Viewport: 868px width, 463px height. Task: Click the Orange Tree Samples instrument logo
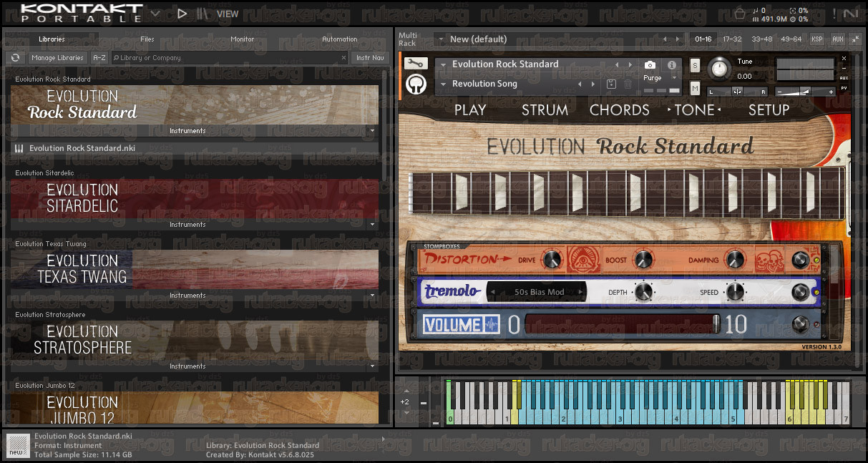coord(416,84)
